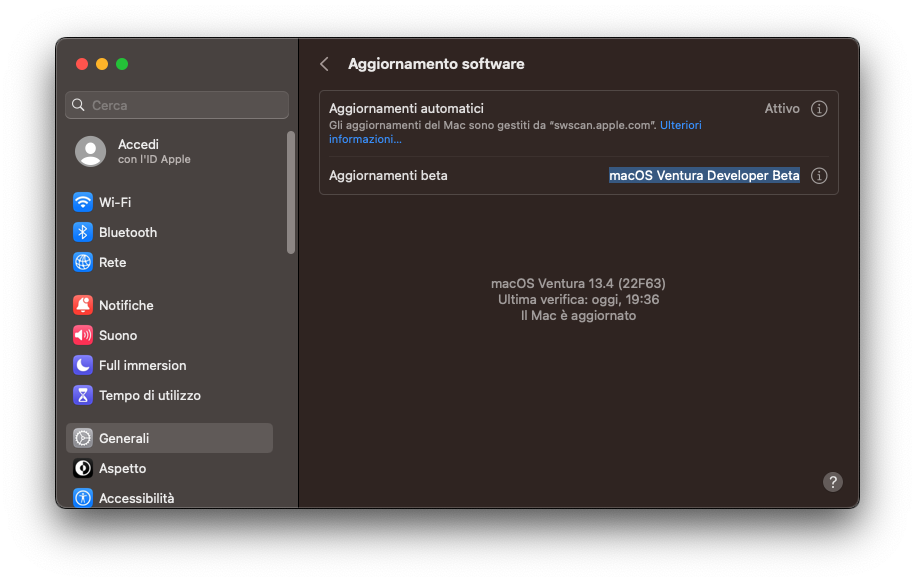
Task: Open the help question mark button
Action: coord(833,482)
